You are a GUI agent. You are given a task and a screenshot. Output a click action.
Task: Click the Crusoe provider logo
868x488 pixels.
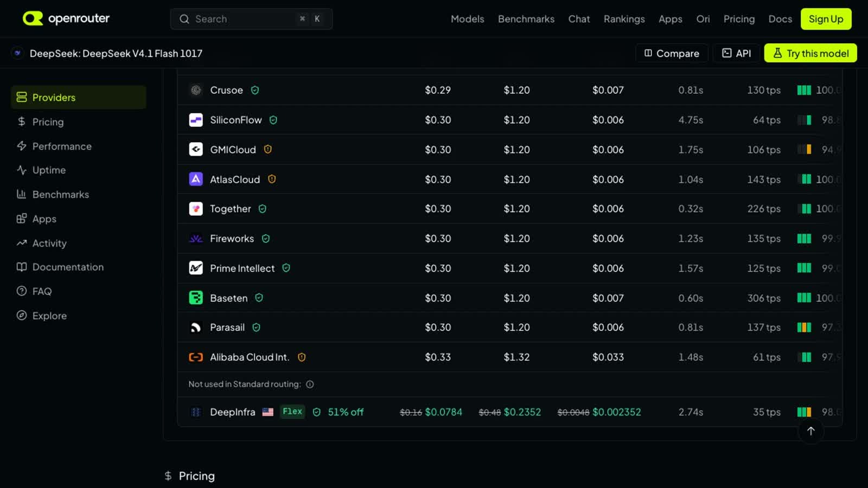coord(196,90)
